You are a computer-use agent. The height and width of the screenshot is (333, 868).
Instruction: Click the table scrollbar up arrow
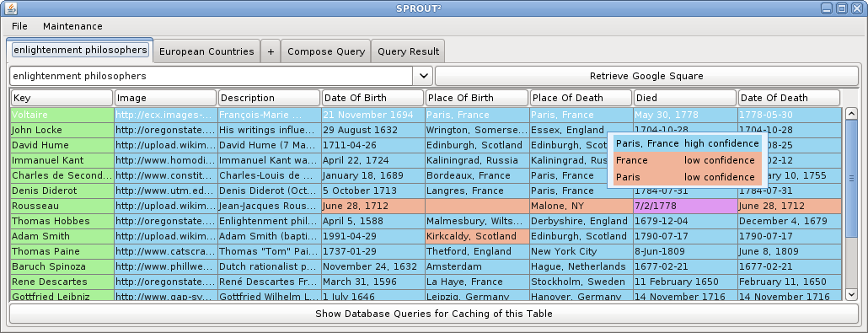point(851,114)
